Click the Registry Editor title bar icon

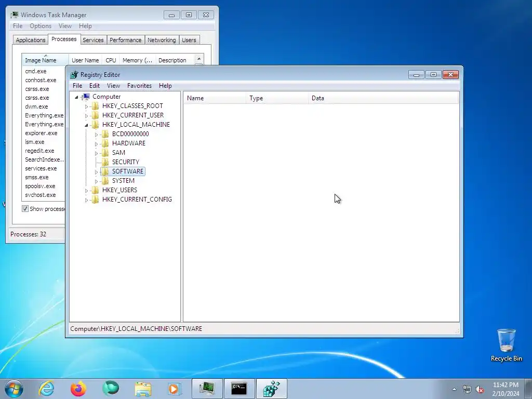point(74,75)
